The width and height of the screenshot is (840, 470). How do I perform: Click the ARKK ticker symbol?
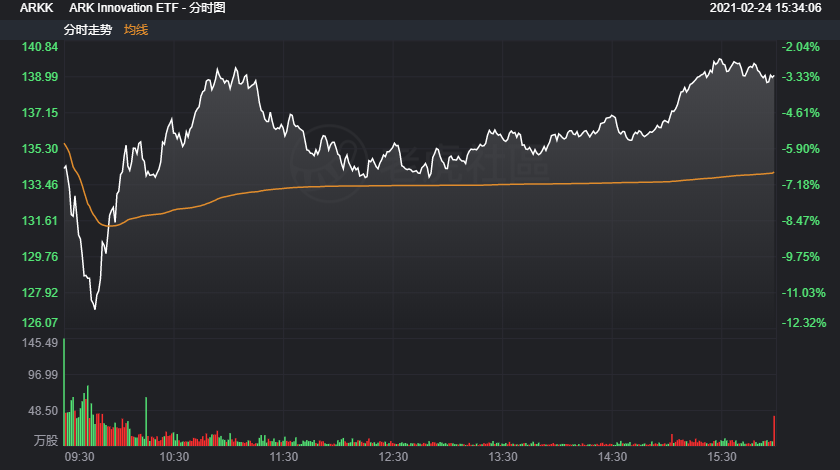pyautogui.click(x=36, y=8)
